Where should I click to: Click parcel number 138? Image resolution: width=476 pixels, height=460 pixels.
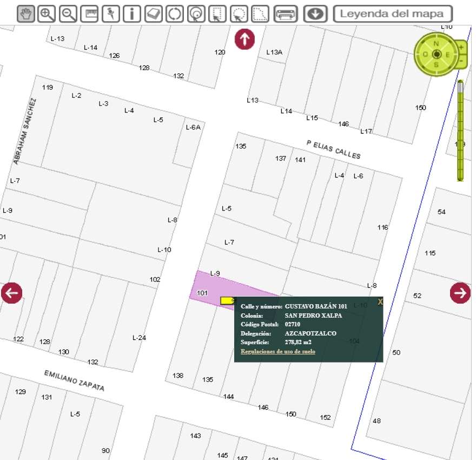click(178, 376)
